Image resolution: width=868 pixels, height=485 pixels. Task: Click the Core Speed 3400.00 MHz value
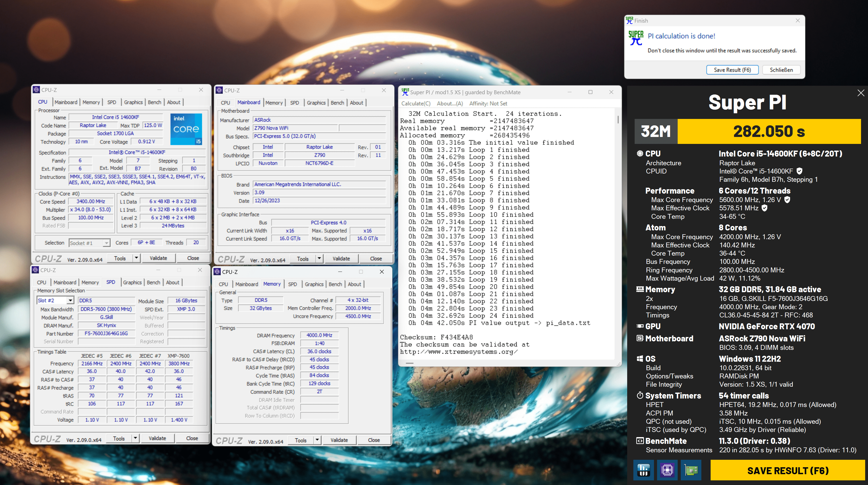[91, 201]
